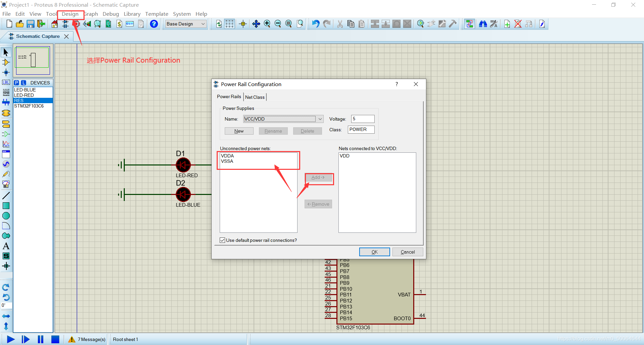Screen dimensions: 644x345
Task: Select the Terminals Mode tool
Action: coord(6,124)
